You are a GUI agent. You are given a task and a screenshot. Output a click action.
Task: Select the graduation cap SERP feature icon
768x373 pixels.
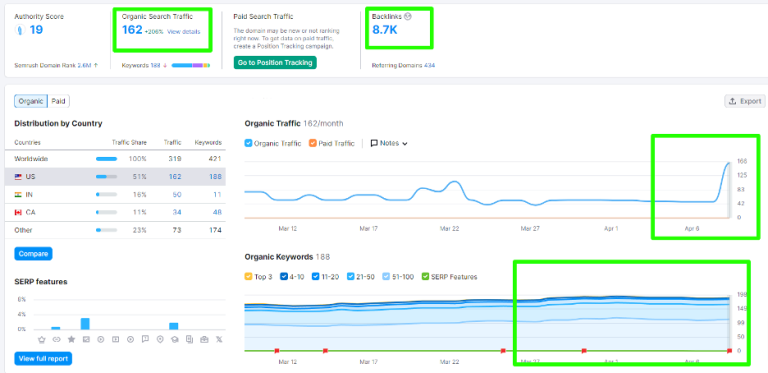174,339
